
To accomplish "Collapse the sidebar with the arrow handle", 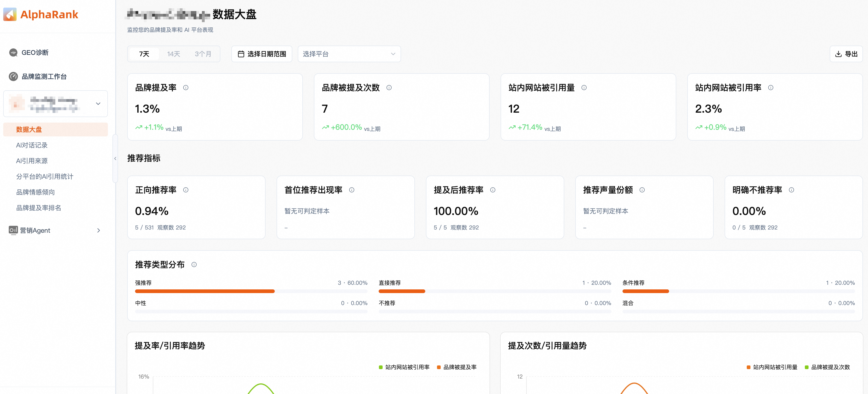I will click(115, 158).
